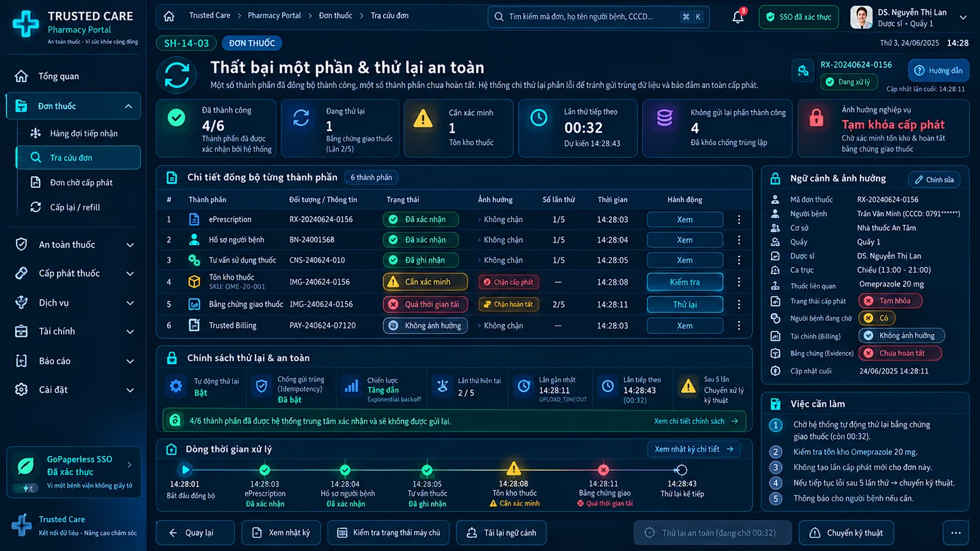Open the notification bell

(x=738, y=17)
